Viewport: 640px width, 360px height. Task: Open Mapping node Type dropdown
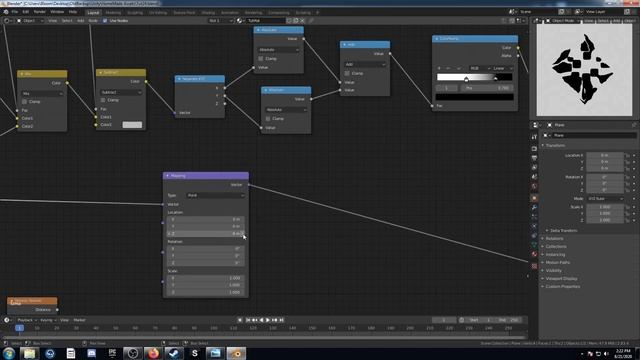coord(215,196)
